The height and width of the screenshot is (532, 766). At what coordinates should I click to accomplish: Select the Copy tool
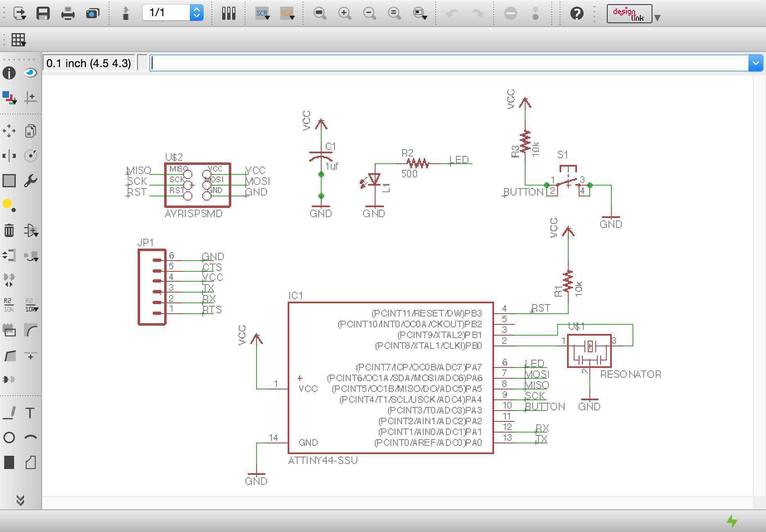(x=31, y=131)
